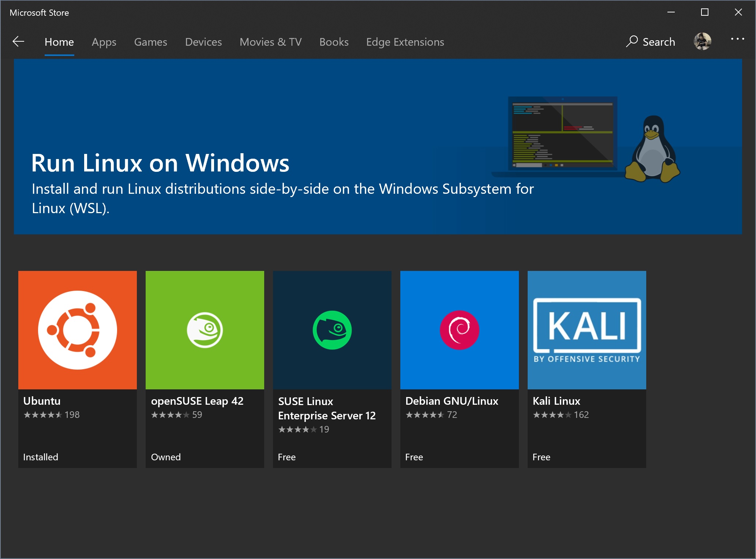Click the Debian GNU/Linux swirl icon

coord(460,329)
